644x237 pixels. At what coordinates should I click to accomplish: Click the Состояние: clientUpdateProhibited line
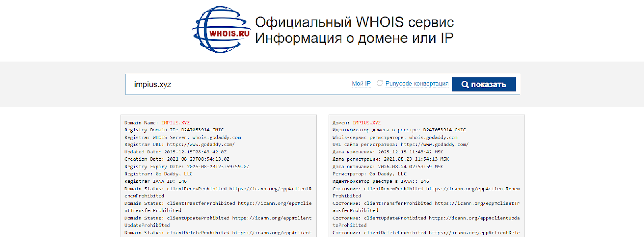tap(426, 222)
